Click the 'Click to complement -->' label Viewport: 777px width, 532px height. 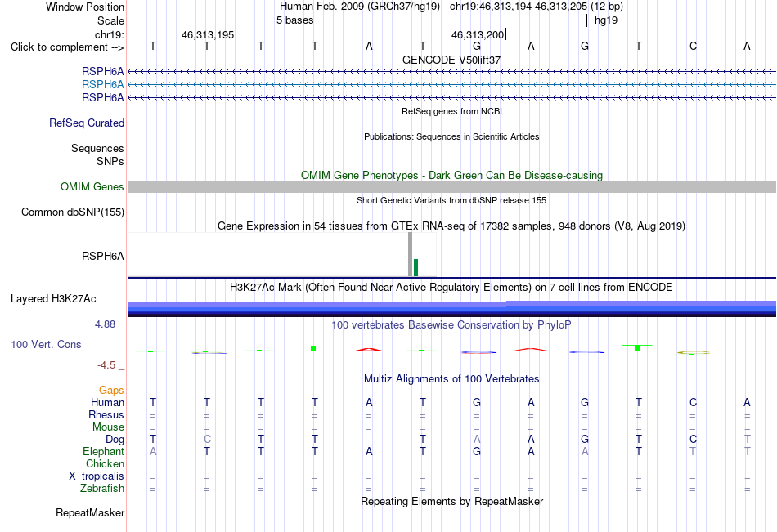67,47
